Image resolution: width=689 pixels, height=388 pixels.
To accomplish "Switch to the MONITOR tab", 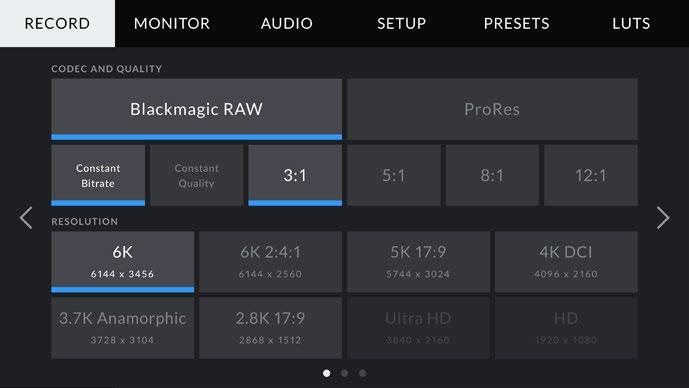I will pyautogui.click(x=172, y=23).
